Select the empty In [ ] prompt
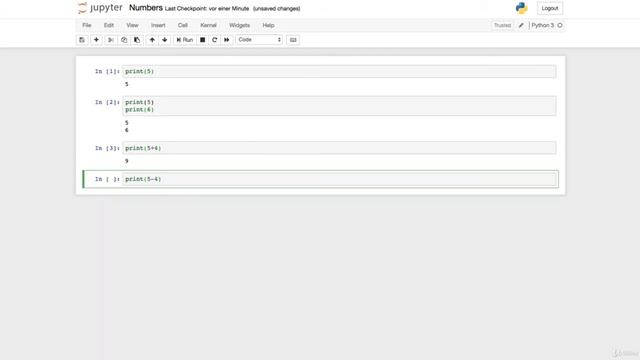640x360 pixels. (x=107, y=179)
